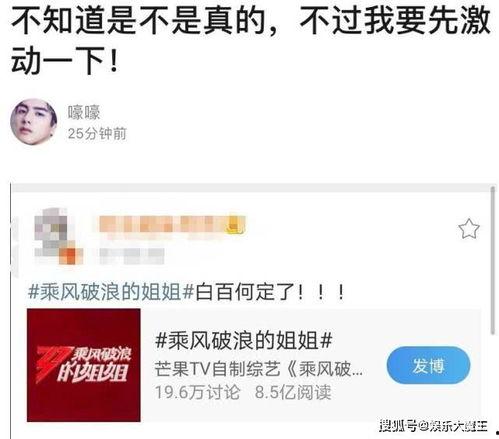Open the 嚎嚎 round profile avatar
Viewport: 499px width, 439px height.
coord(34,122)
